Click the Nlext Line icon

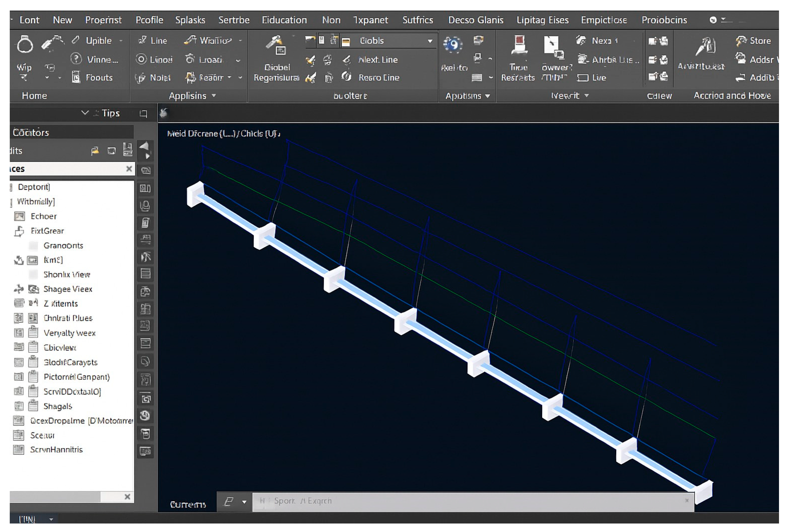coord(346,59)
